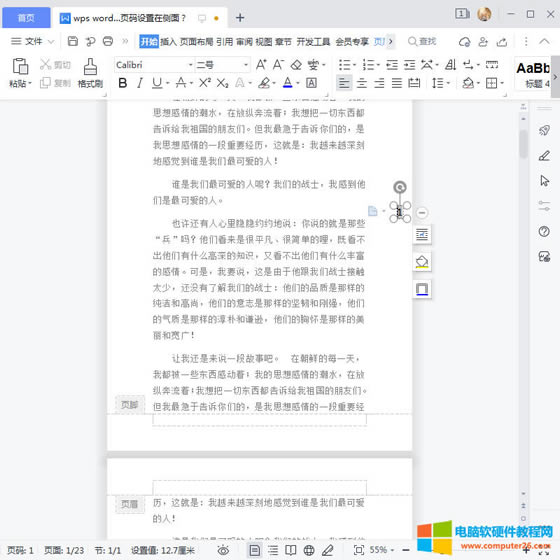Click the floating shape outline button

422,289
